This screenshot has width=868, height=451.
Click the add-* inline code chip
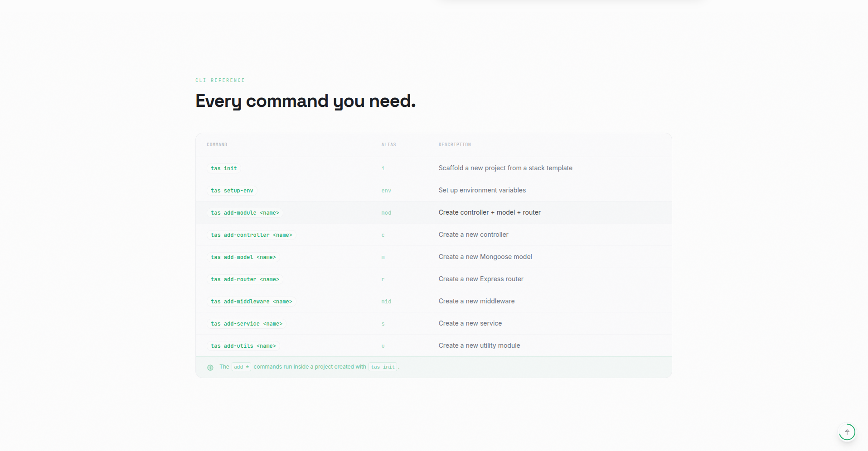[x=241, y=367]
